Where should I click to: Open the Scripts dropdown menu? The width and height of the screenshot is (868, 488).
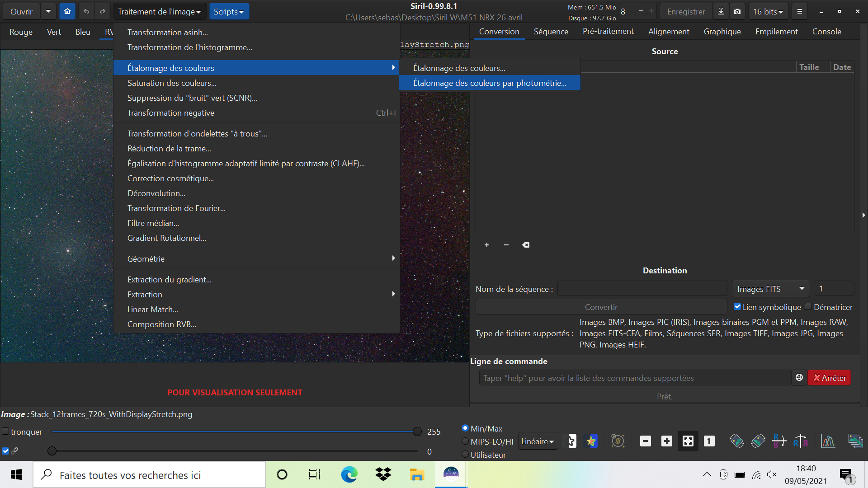229,11
